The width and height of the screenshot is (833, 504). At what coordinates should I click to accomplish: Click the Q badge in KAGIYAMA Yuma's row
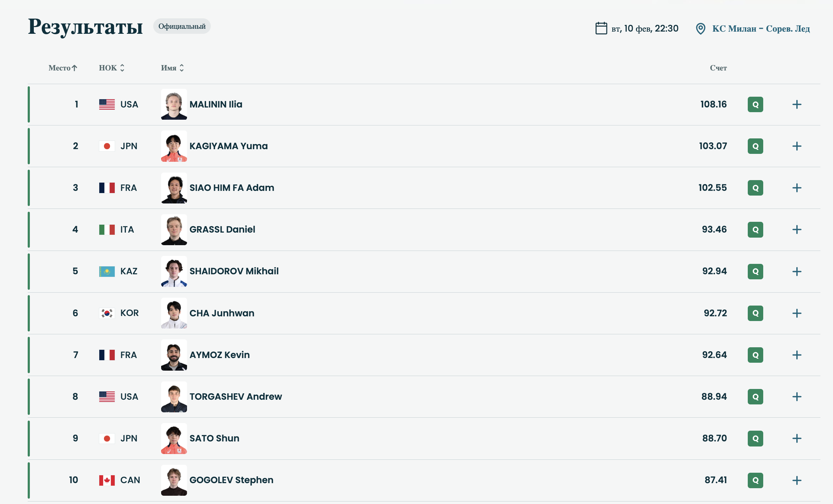point(755,146)
